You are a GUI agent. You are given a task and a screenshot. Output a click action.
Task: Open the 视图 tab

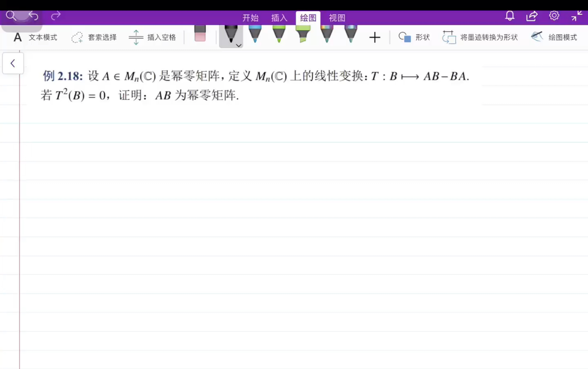point(337,18)
